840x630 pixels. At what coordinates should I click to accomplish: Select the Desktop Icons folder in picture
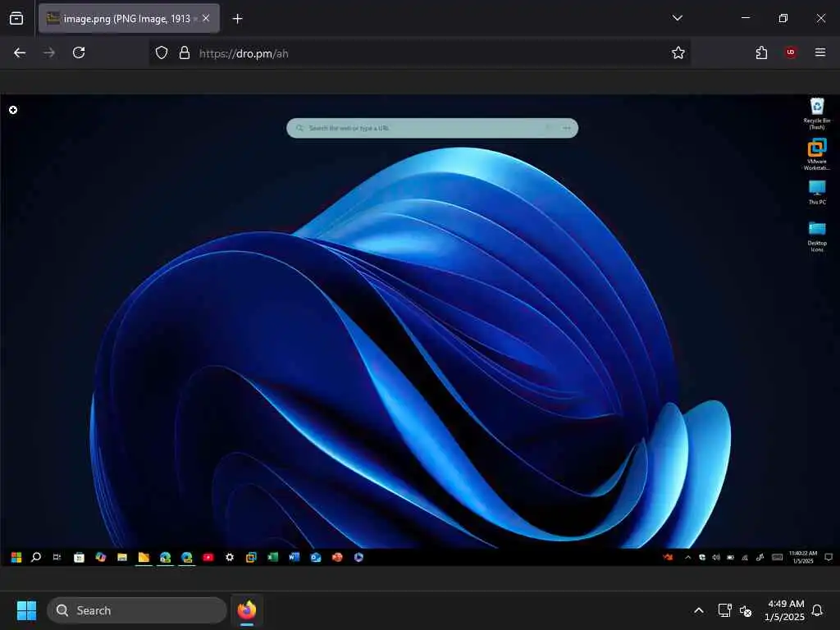816,236
